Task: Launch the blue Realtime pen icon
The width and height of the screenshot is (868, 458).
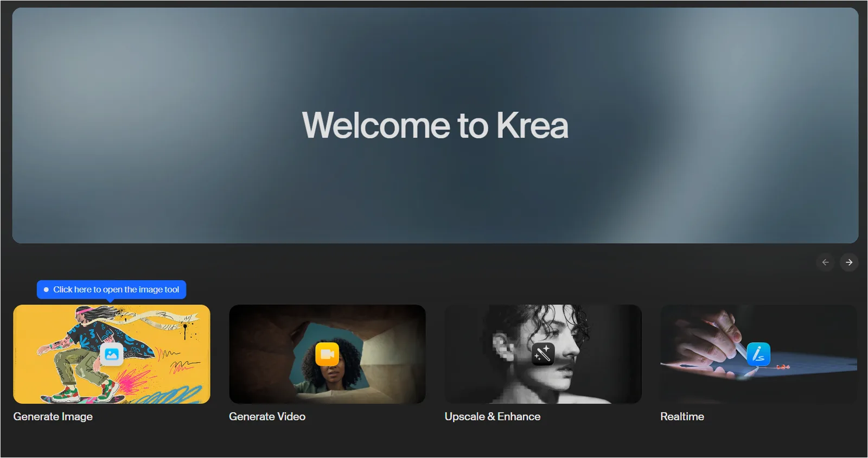Action: click(x=758, y=354)
